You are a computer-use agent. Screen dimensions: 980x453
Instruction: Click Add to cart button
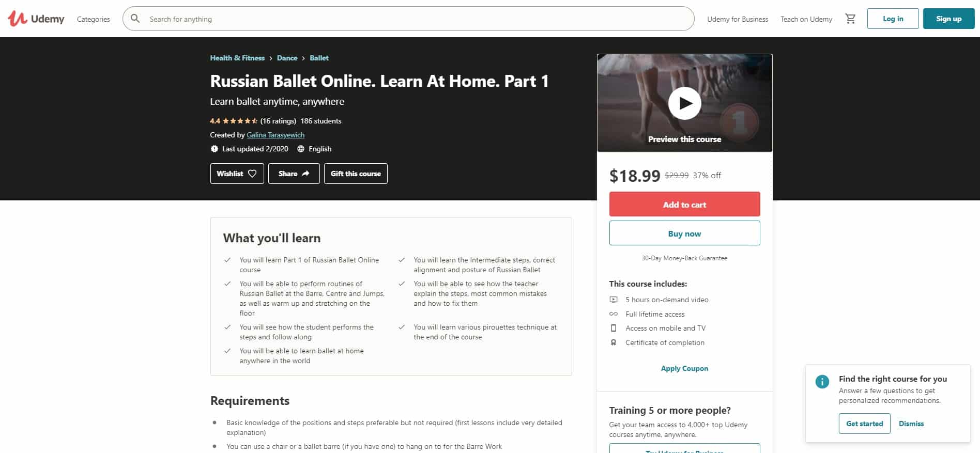684,205
